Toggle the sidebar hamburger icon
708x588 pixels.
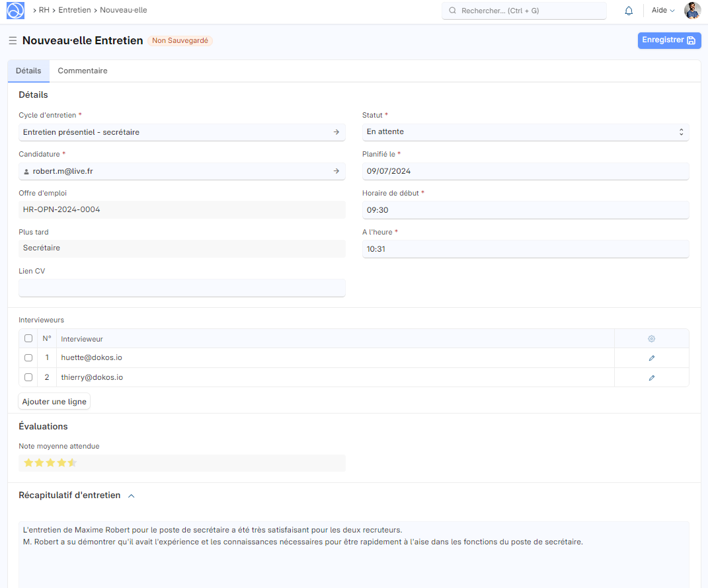click(x=13, y=41)
